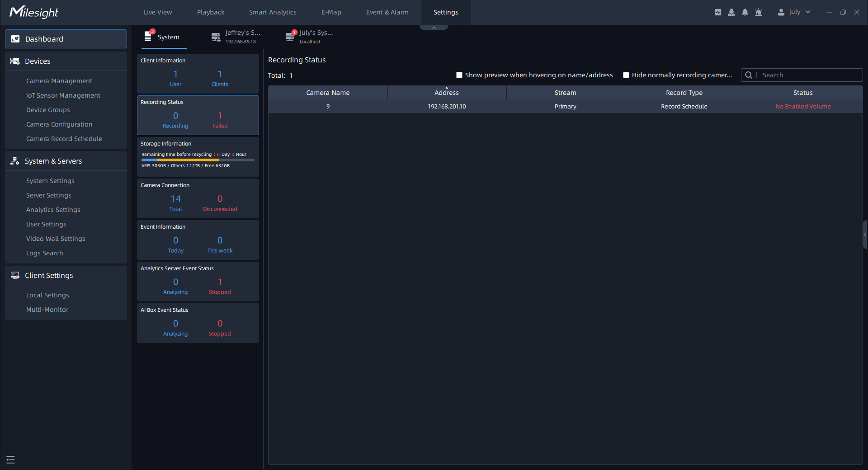Open Logs Search under System & Servers
Image resolution: width=868 pixels, height=470 pixels.
coord(45,253)
